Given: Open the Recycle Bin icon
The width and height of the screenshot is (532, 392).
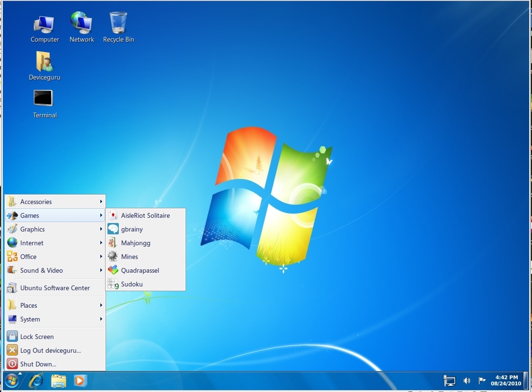Looking at the screenshot, I should point(118,27).
